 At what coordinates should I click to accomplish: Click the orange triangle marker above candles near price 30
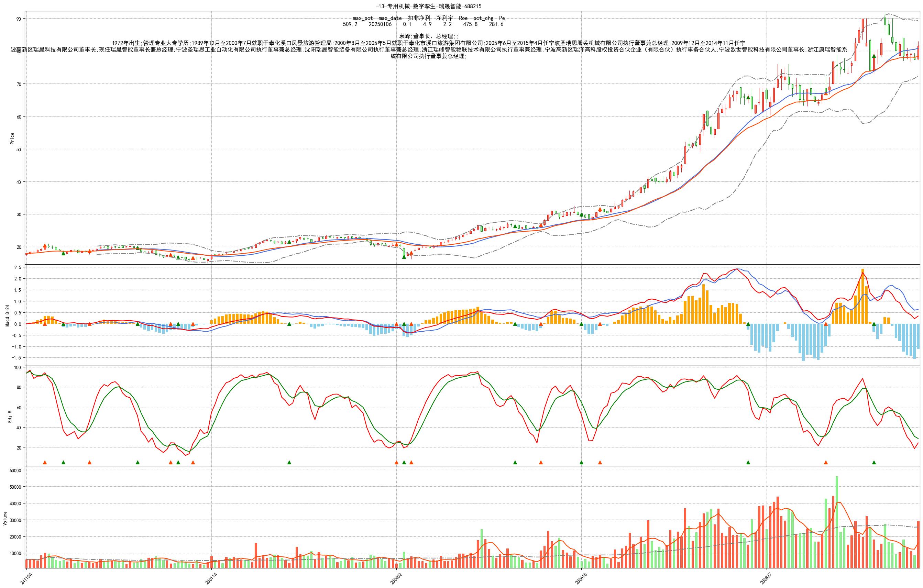coord(600,210)
